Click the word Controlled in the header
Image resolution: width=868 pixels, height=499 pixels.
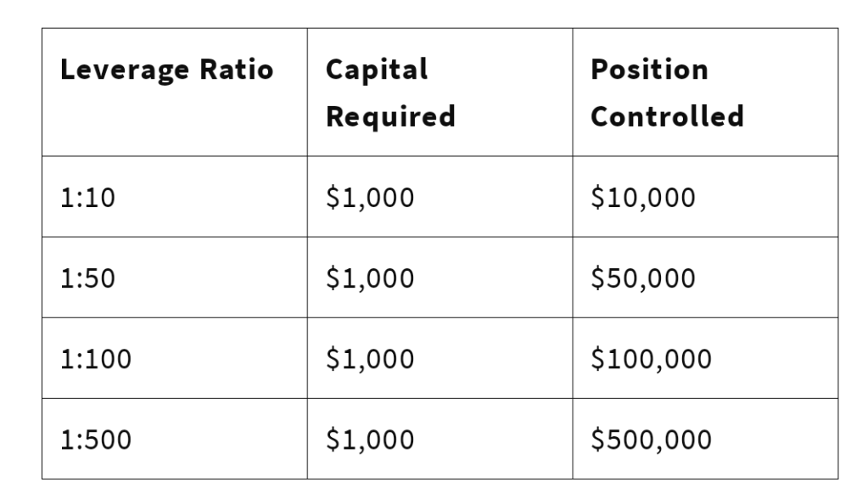pyautogui.click(x=668, y=115)
